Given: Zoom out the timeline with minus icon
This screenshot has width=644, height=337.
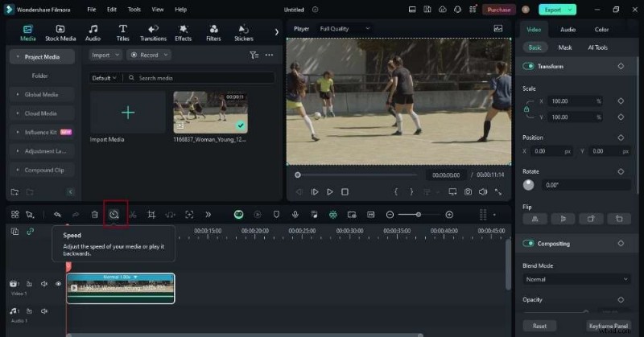Looking at the screenshot, I should click(x=390, y=214).
